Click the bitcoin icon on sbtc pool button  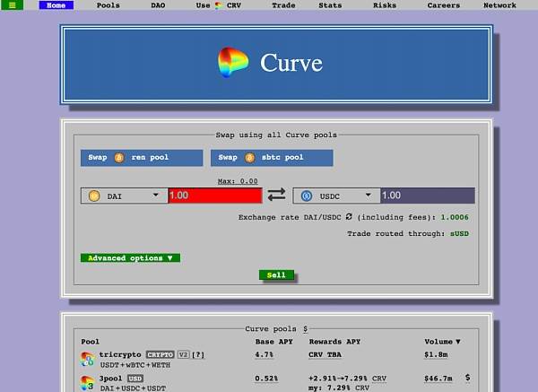point(249,158)
